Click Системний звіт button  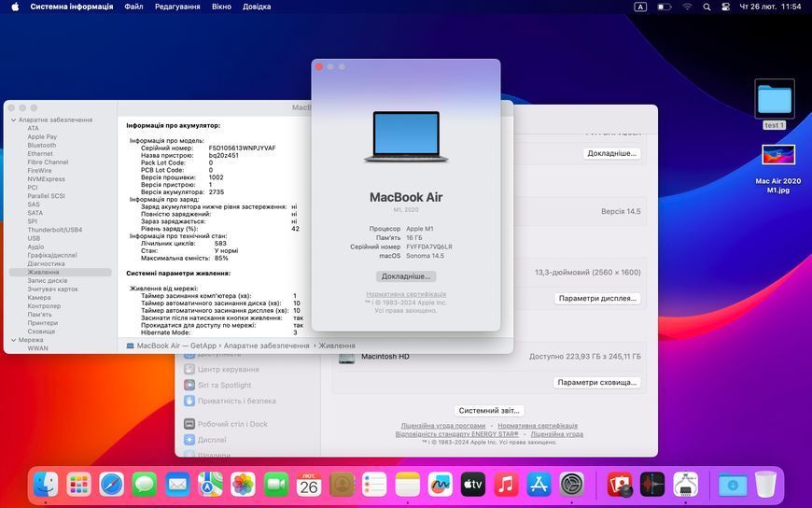coord(489,410)
